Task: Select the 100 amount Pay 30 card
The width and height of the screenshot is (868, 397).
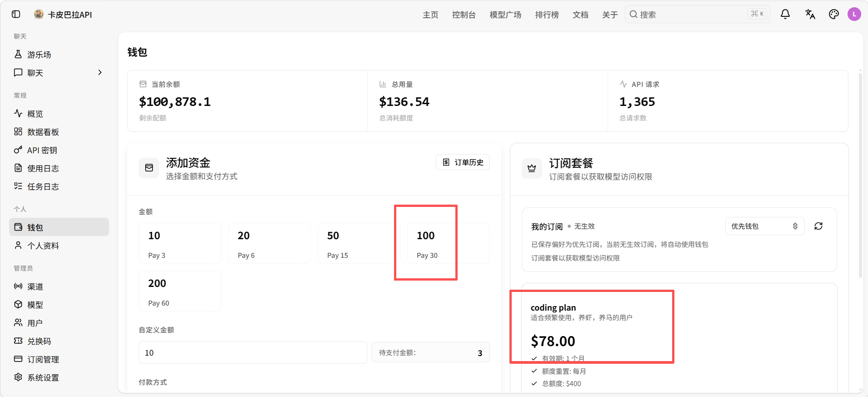Action: pyautogui.click(x=449, y=243)
